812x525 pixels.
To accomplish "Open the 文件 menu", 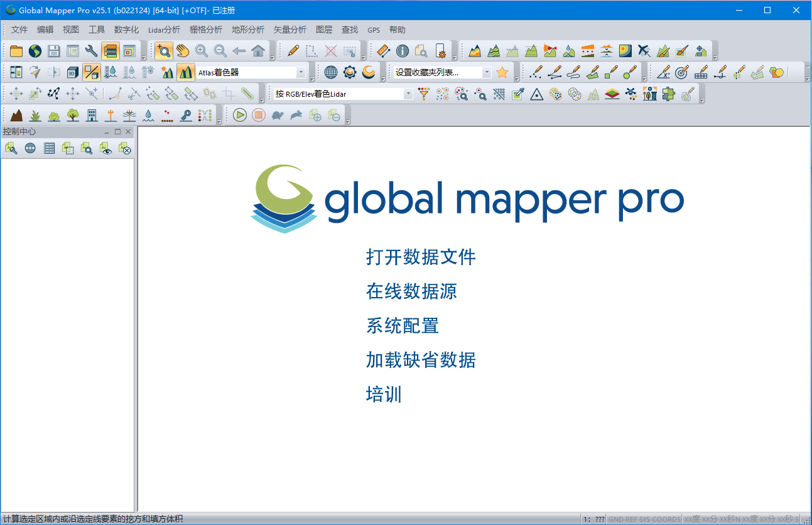I will [x=19, y=30].
